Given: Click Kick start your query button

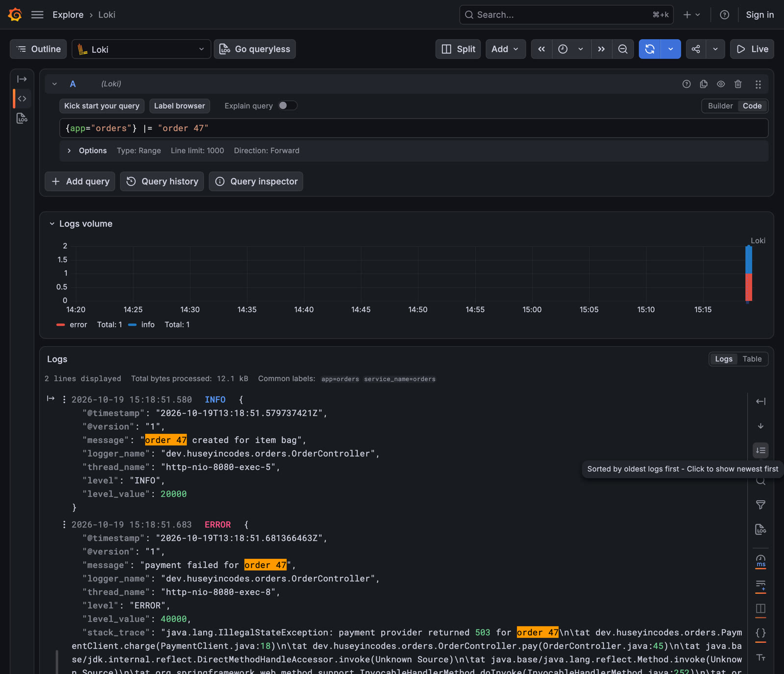Looking at the screenshot, I should [102, 106].
